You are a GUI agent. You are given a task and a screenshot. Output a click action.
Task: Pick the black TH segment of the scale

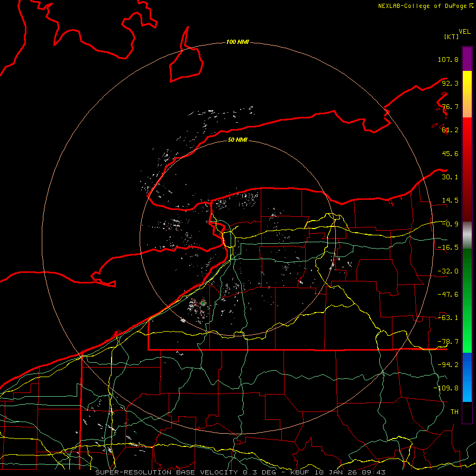click(467, 413)
